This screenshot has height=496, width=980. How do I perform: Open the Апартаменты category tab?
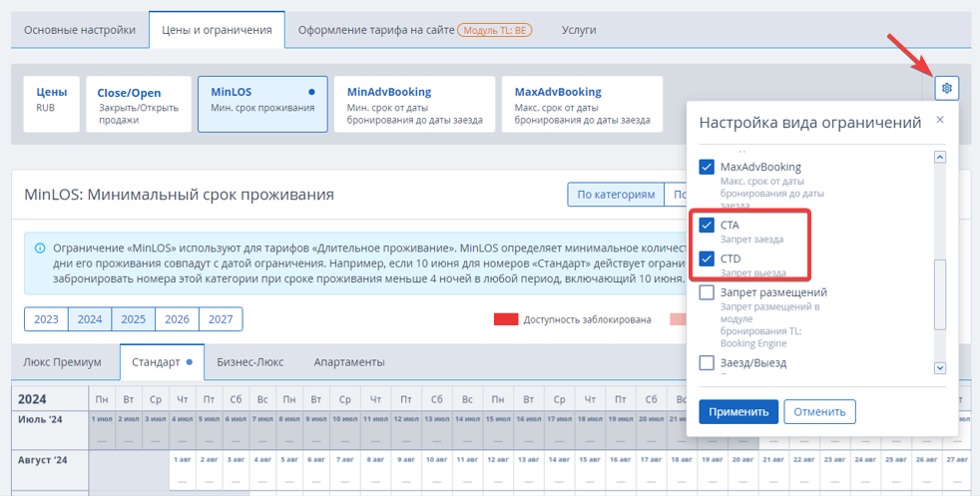click(x=348, y=362)
